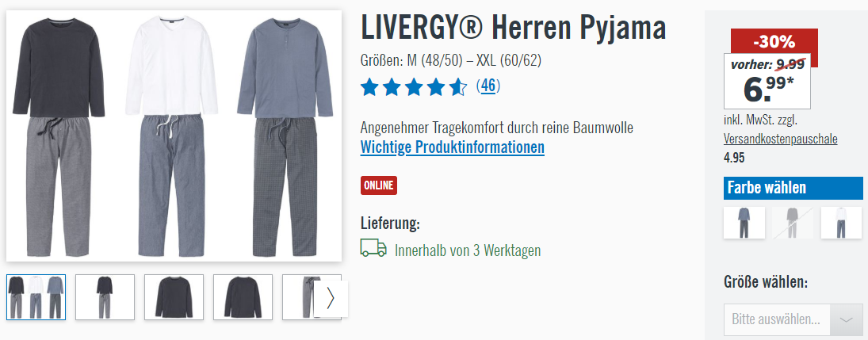The image size is (868, 340).
Task: Click the star rating icons
Action: coord(414,87)
